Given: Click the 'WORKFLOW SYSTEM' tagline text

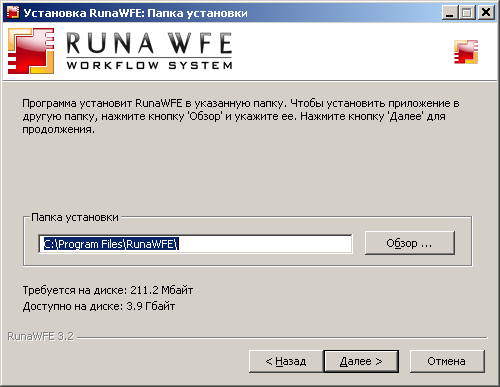Looking at the screenshot, I should 149,65.
